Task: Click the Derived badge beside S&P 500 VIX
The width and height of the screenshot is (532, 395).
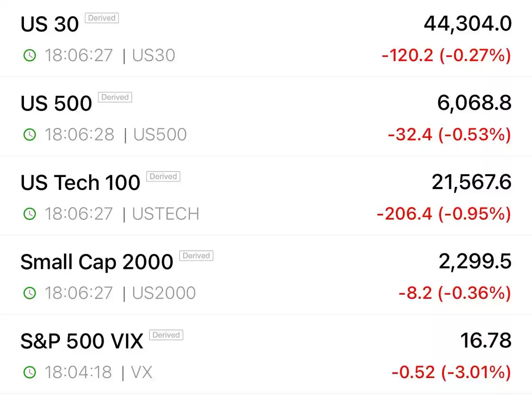Action: 166,335
